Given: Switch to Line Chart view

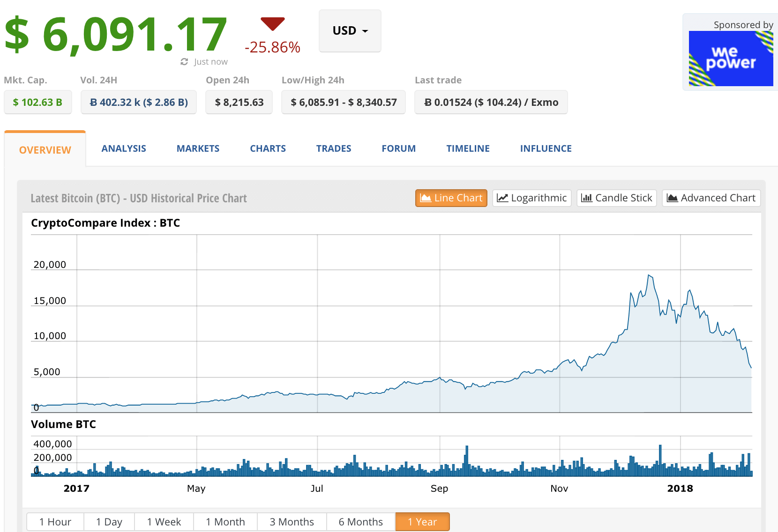Looking at the screenshot, I should (x=451, y=198).
